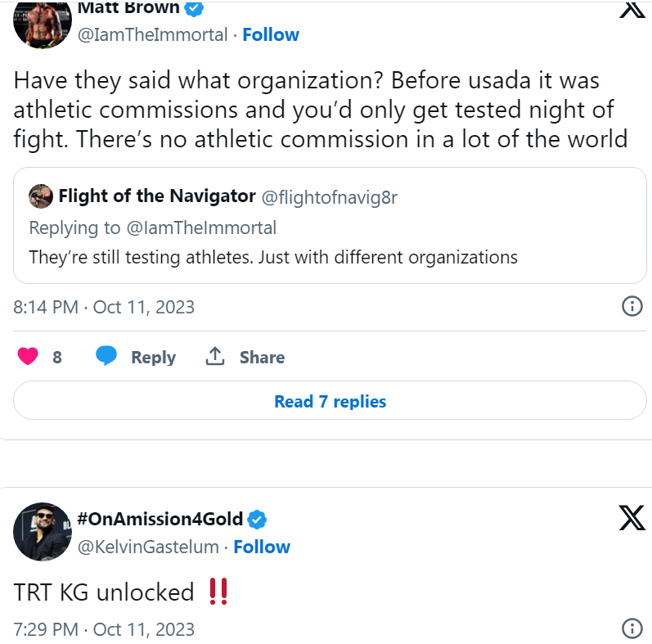The image size is (652, 644).
Task: Open the 7:29 PM · Oct 11, 2023 timestamp
Action: point(104,628)
